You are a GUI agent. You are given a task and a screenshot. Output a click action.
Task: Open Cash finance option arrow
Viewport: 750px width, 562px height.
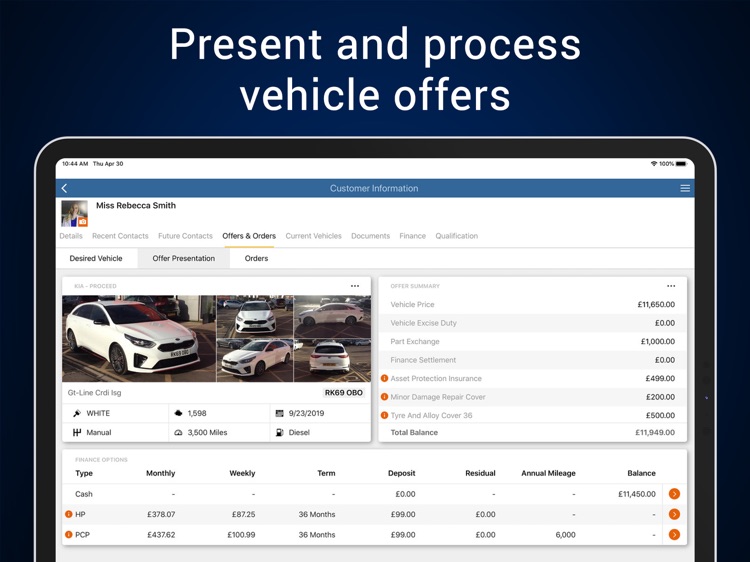pos(674,494)
